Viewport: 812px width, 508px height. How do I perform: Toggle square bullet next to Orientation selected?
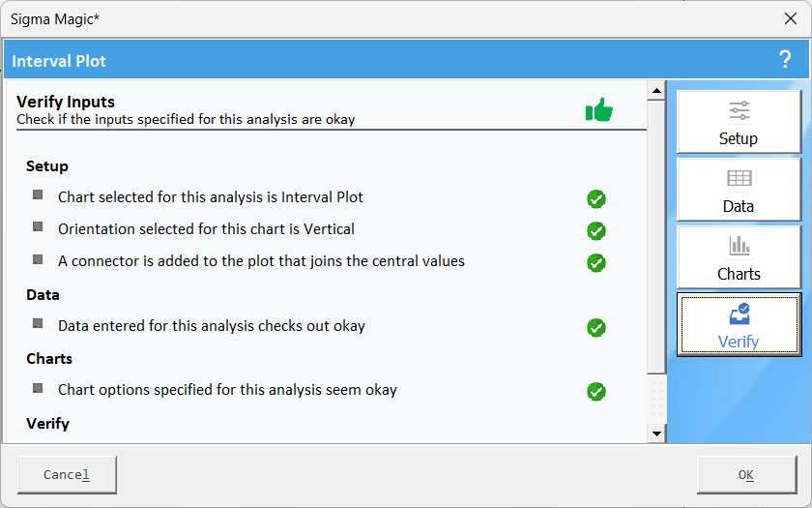[x=38, y=227]
